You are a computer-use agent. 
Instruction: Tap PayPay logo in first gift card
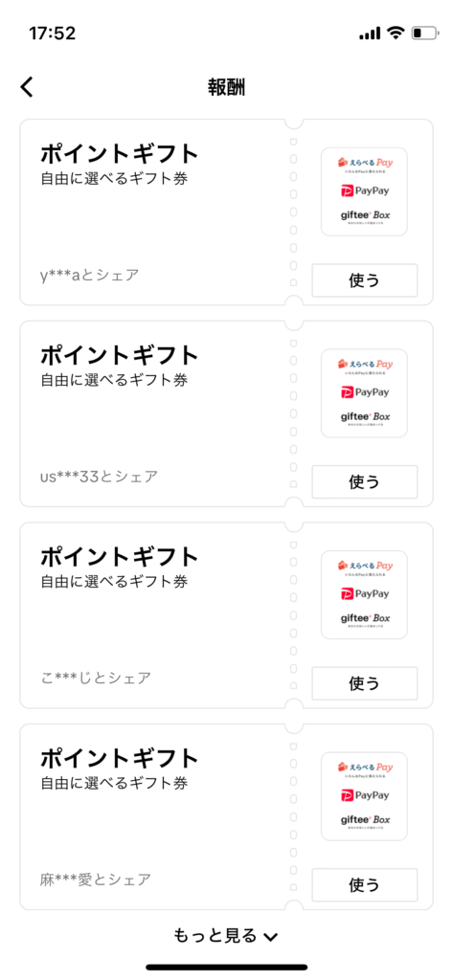[x=365, y=190]
